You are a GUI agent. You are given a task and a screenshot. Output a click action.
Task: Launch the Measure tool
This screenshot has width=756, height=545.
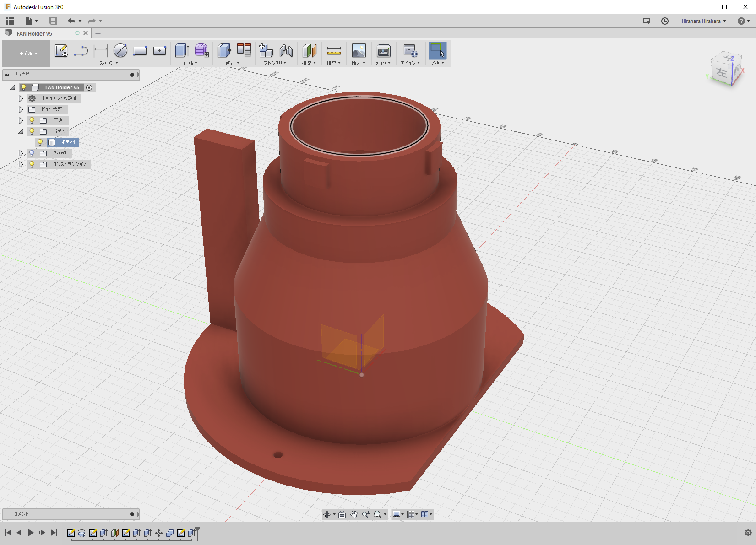pos(334,51)
